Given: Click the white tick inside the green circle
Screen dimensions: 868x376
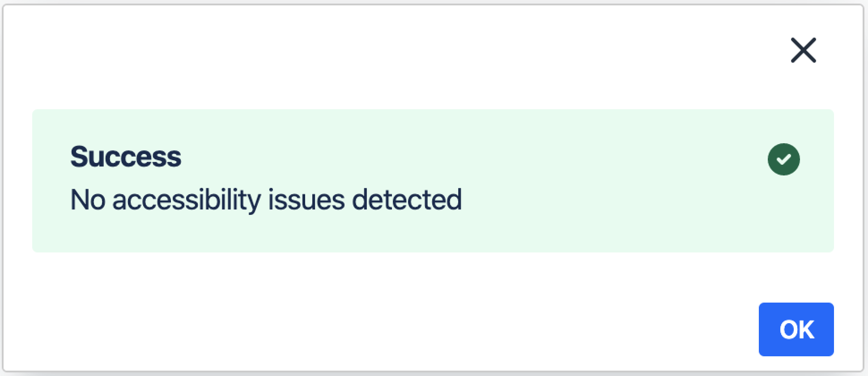Looking at the screenshot, I should click(783, 159).
